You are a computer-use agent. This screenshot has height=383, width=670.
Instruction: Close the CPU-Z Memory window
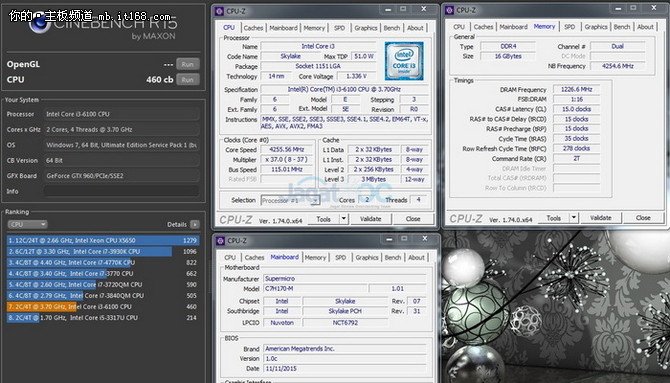tap(654, 8)
